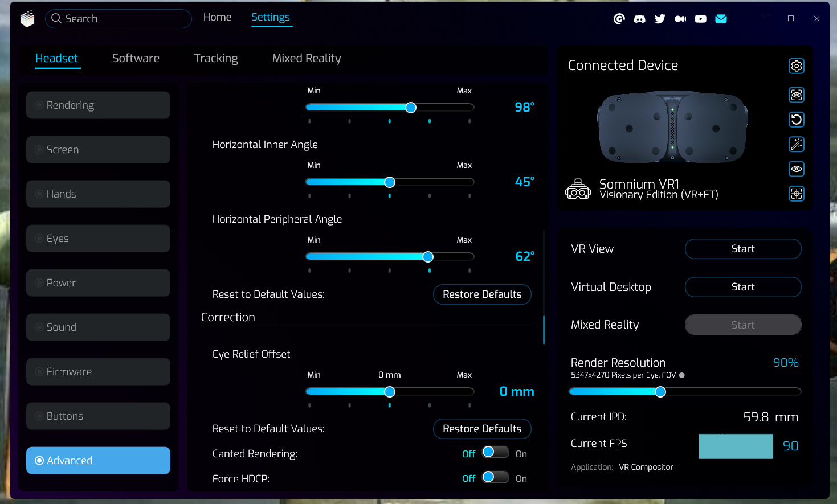Switch to the Tracking tab
The width and height of the screenshot is (837, 504).
[216, 58]
